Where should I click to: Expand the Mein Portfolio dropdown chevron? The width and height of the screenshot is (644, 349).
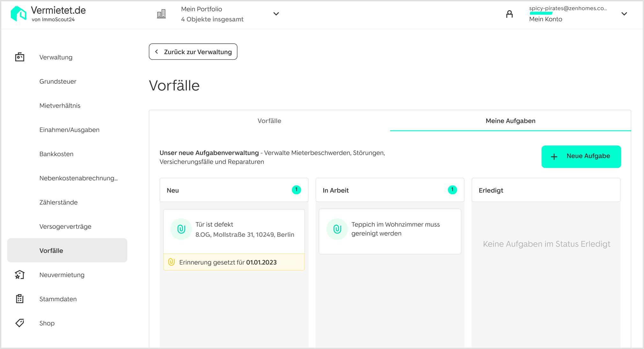(x=276, y=14)
